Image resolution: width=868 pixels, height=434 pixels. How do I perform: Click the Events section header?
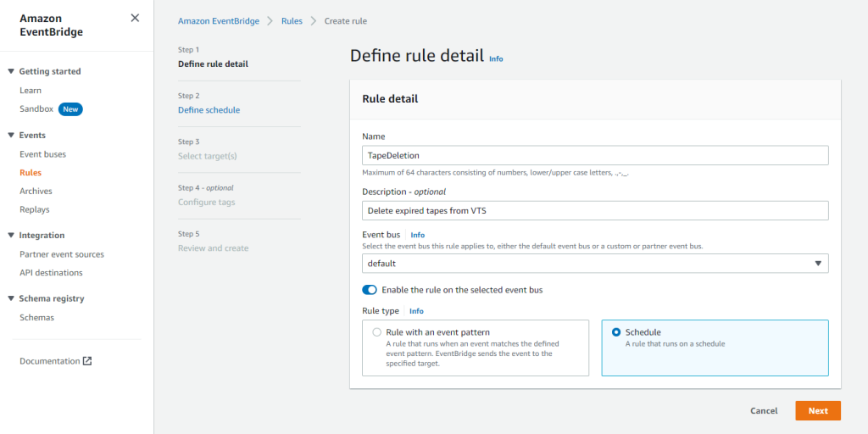(32, 135)
